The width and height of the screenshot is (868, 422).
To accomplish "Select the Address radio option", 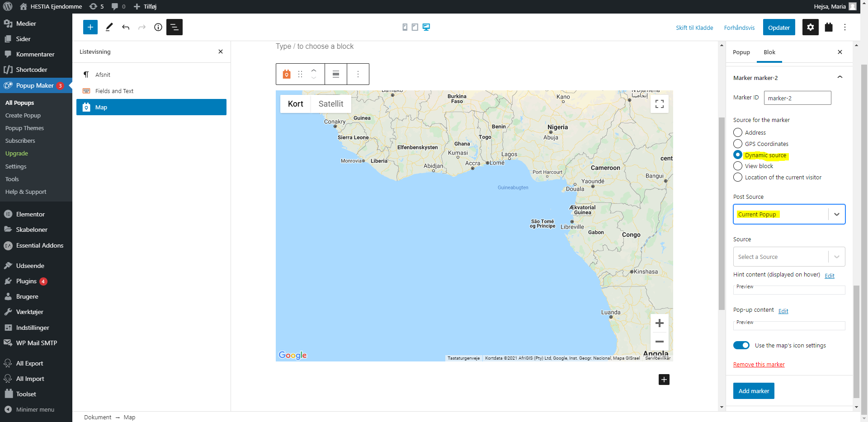I will tap(738, 132).
